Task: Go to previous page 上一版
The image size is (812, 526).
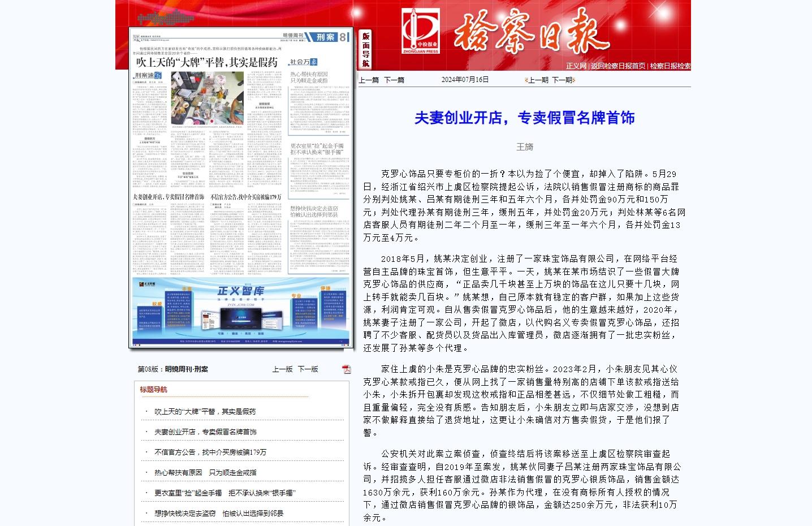Action: tap(282, 369)
